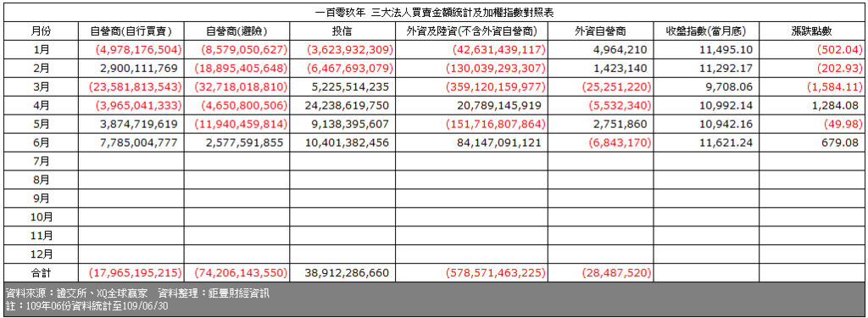The width and height of the screenshot is (868, 318).
Task: Select cell value (18,895,405,648)
Action: (241, 69)
